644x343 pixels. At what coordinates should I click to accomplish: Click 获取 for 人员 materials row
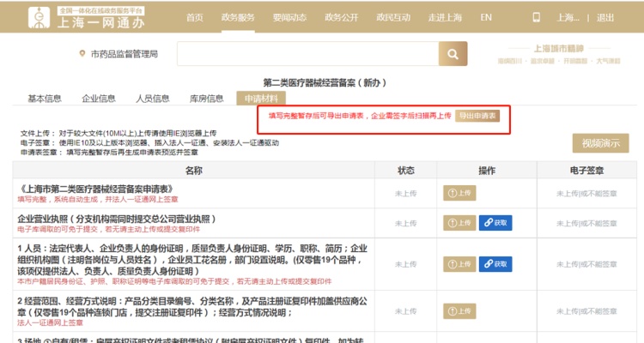tap(495, 265)
